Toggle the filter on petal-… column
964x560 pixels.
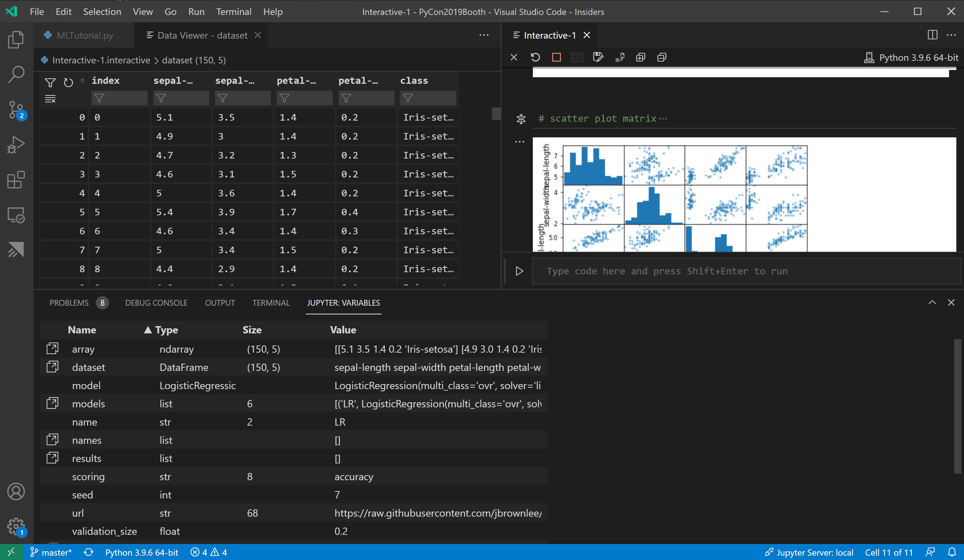pos(284,98)
